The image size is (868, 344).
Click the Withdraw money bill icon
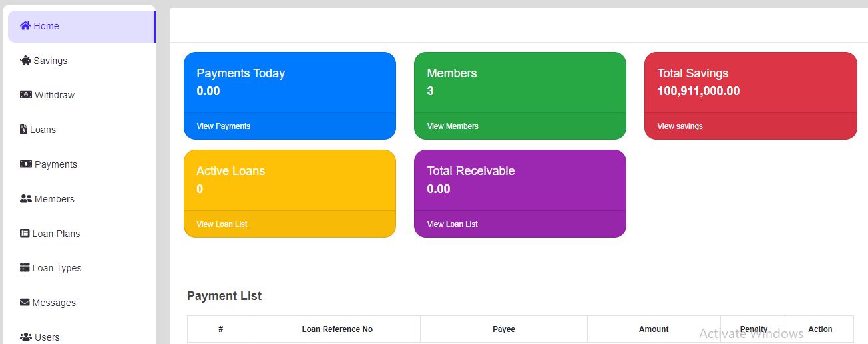pyautogui.click(x=26, y=95)
